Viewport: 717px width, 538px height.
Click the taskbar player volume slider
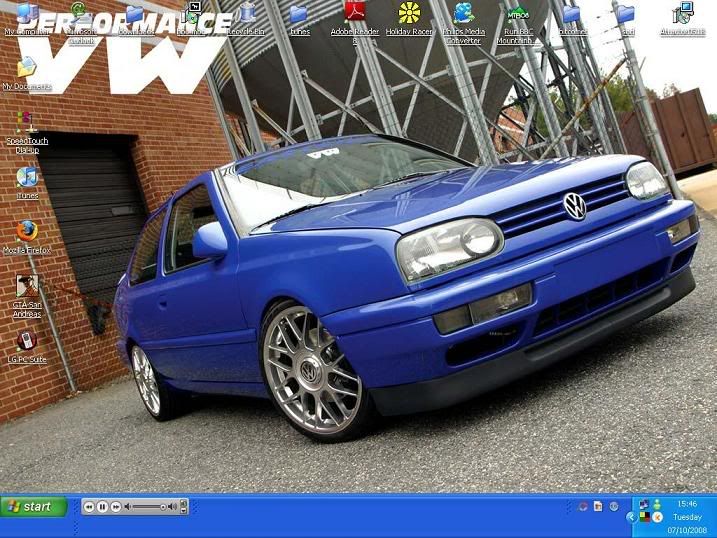148,507
